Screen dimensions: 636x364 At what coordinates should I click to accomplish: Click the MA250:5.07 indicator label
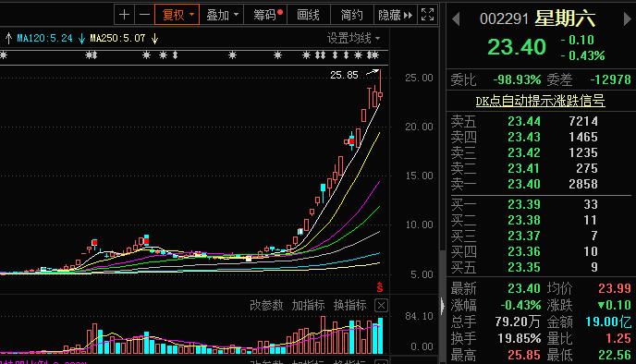coord(117,38)
